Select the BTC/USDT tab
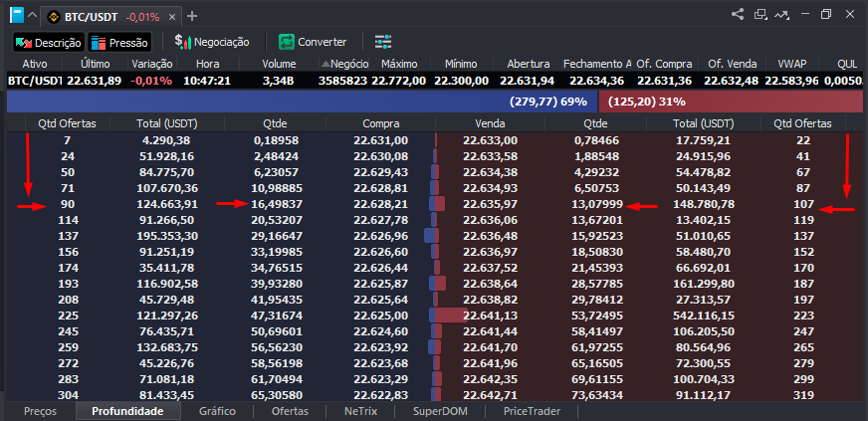 pyautogui.click(x=110, y=17)
